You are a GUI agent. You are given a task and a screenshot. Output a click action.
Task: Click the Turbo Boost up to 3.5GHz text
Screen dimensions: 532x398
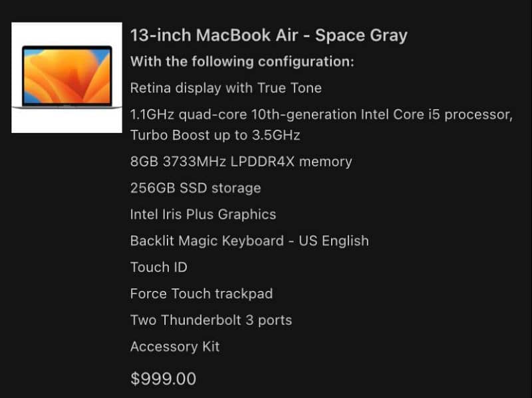click(x=215, y=135)
